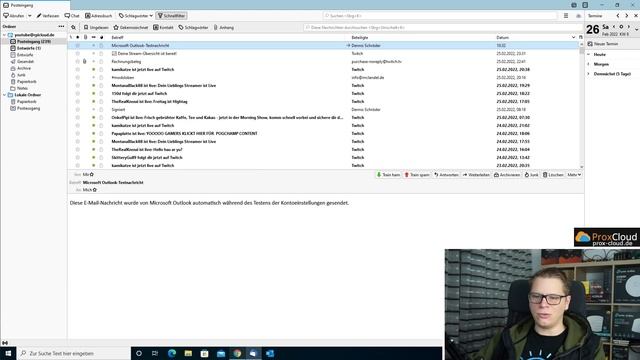The image size is (640, 360).
Task: Filter messages by Kontakt
Action: click(163, 27)
